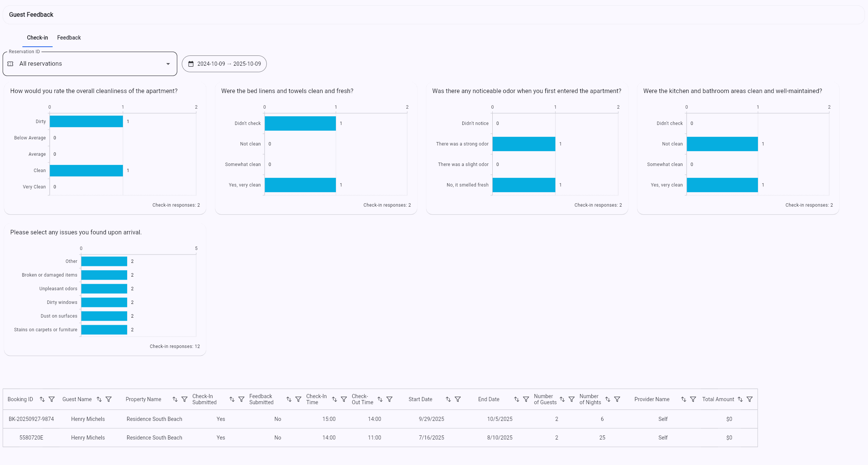Sort by the Feedback Submitted column
This screenshot has height=465, width=868.
[289, 399]
